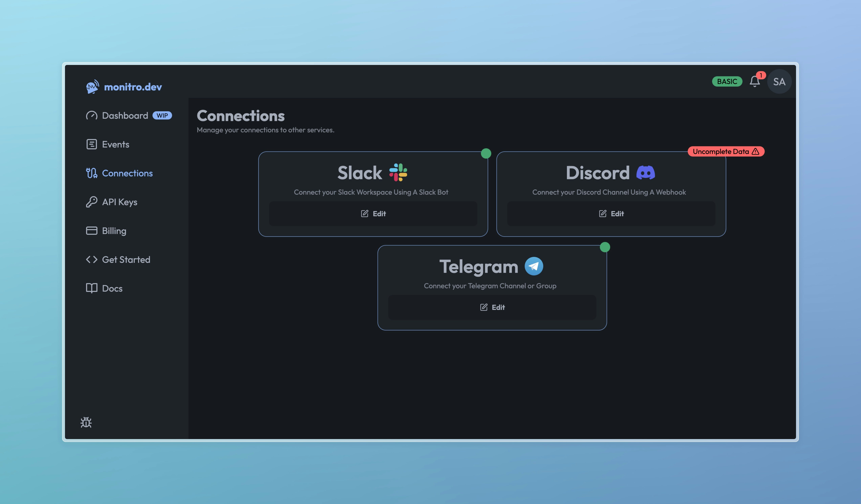Click the Billing credit card icon
This screenshot has width=861, height=504.
(x=92, y=231)
